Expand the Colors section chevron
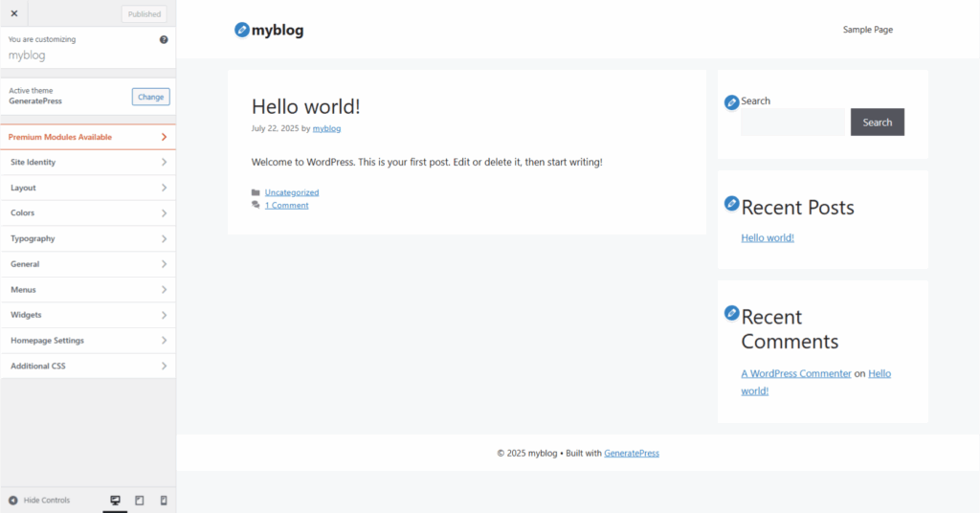The height and width of the screenshot is (513, 980). click(164, 213)
